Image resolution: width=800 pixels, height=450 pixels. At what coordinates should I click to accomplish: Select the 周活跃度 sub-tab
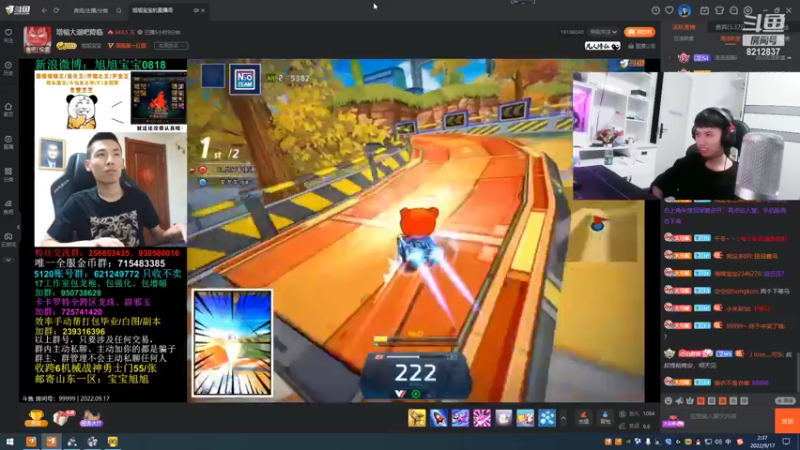click(730, 39)
